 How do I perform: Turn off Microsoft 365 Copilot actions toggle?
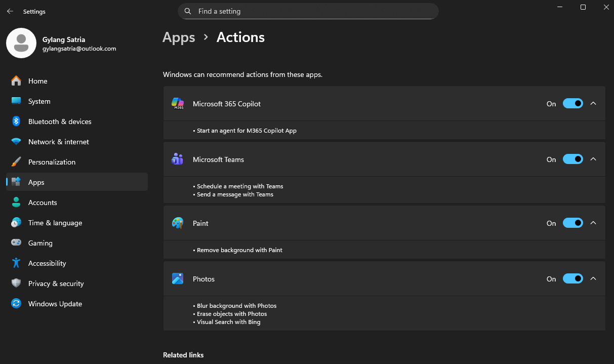point(572,104)
